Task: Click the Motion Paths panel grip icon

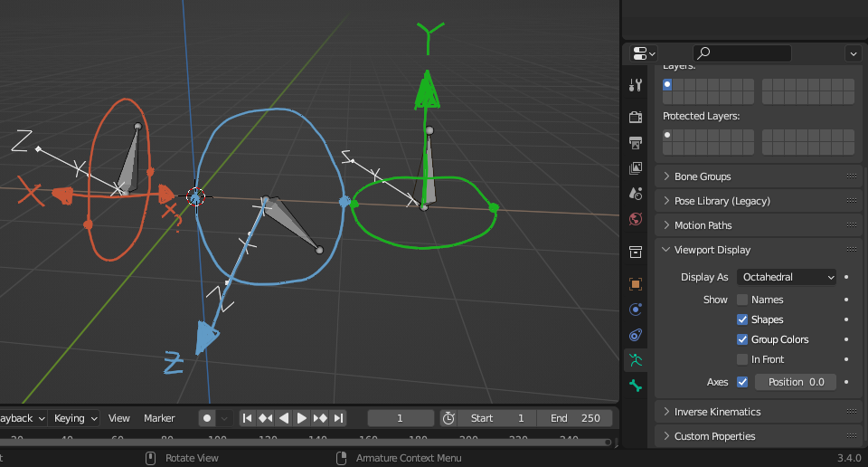Action: point(852,225)
